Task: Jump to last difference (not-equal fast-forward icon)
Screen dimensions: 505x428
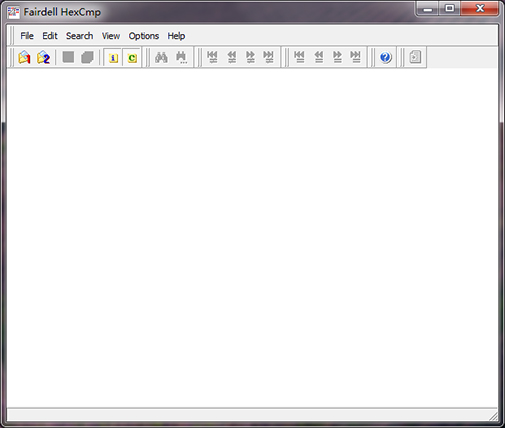Action: [268, 57]
